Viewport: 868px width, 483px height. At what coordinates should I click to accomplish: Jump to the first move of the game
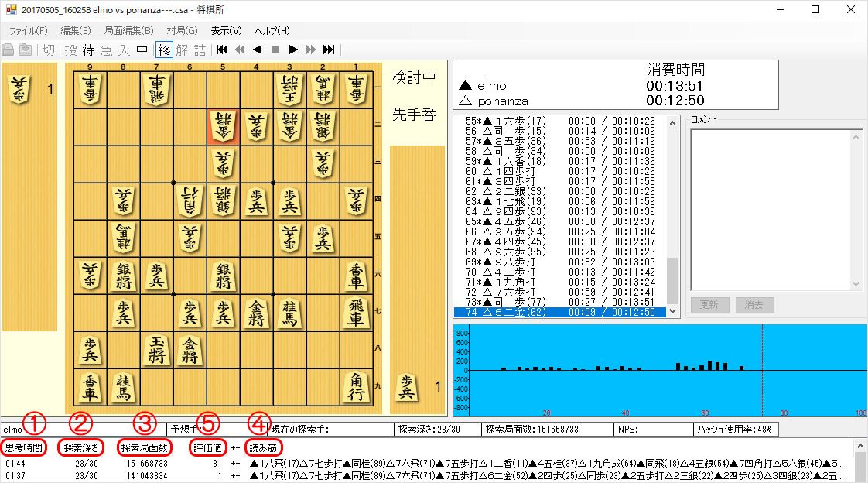point(222,50)
